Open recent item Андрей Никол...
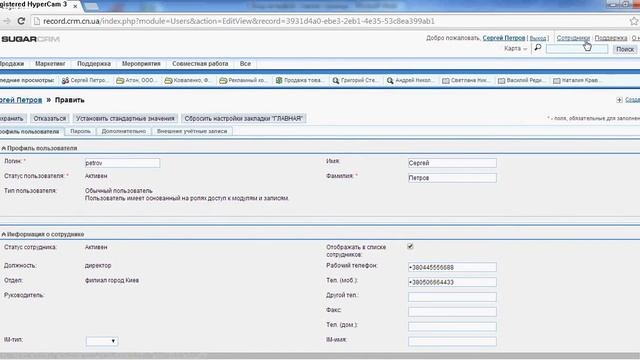 [410, 80]
